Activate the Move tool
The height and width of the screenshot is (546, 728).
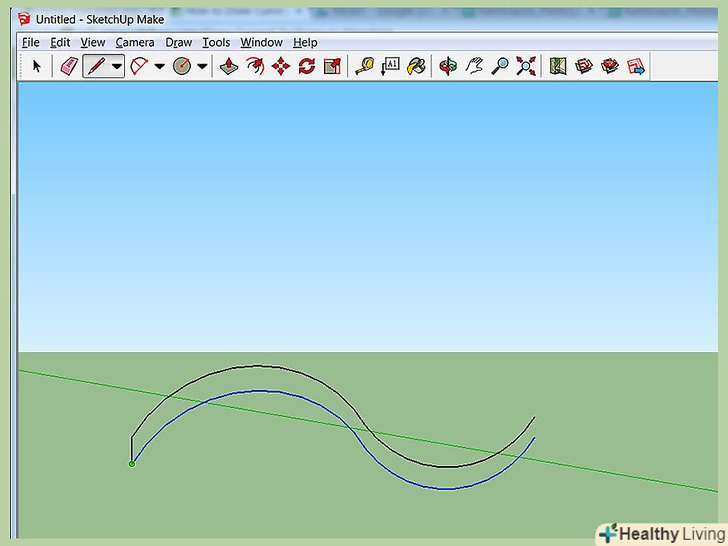coord(281,66)
